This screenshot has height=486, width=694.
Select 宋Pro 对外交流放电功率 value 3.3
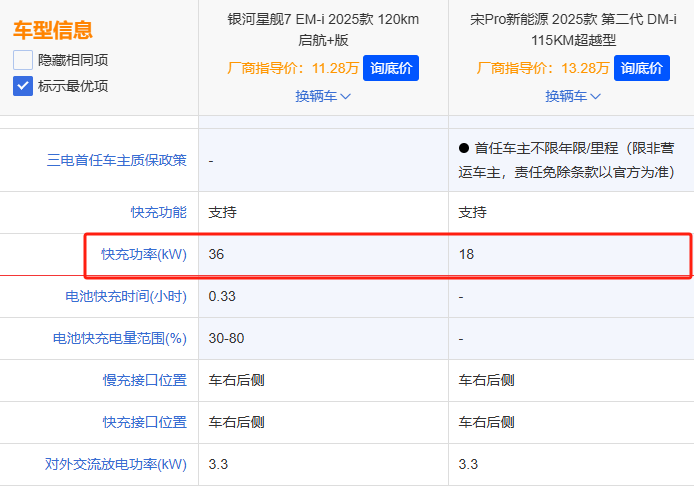pos(468,464)
